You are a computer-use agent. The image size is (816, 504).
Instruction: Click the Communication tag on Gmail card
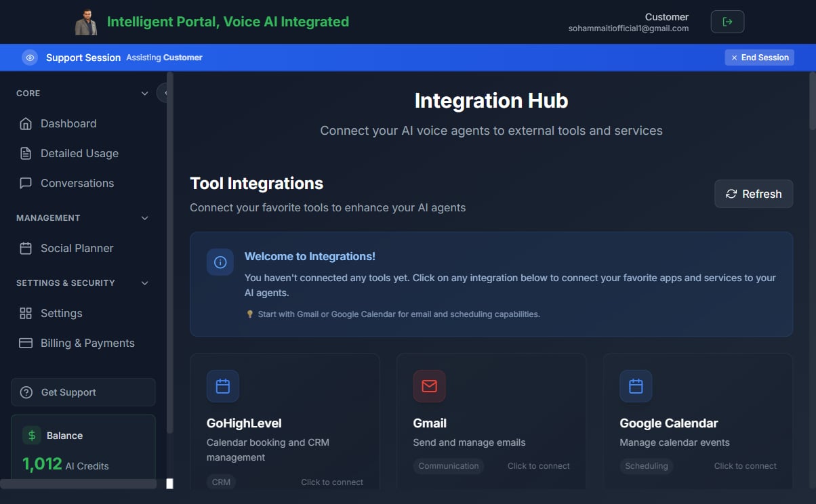coord(449,466)
